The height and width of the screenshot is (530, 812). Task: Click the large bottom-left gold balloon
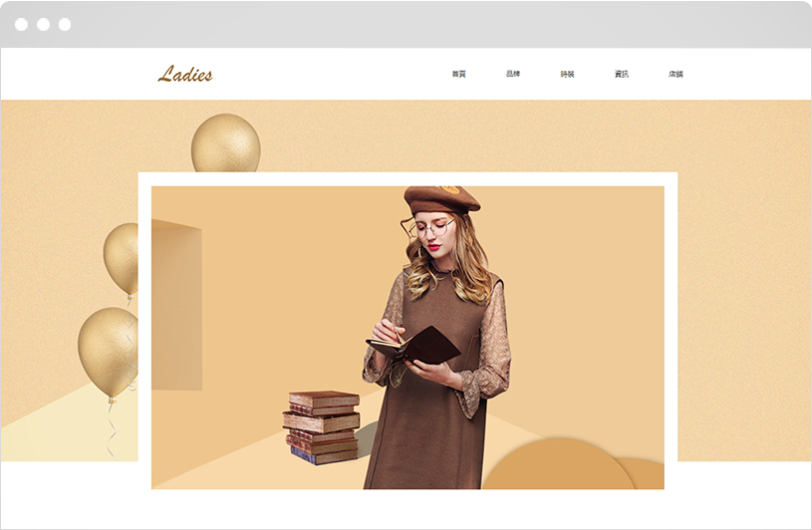[x=108, y=352]
